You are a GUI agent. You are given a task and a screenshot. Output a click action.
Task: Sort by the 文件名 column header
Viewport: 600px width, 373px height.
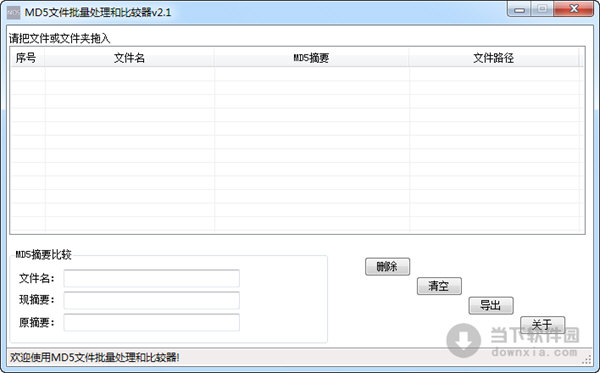click(x=129, y=58)
